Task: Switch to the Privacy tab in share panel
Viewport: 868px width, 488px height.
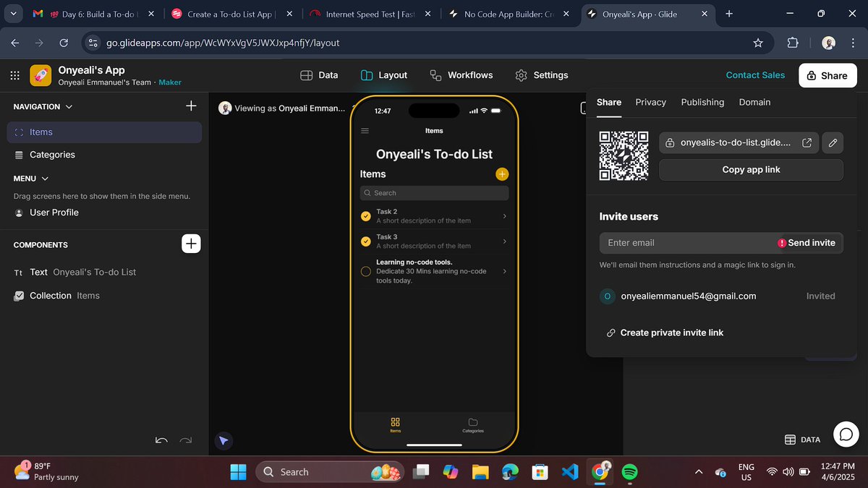Action: click(x=650, y=102)
